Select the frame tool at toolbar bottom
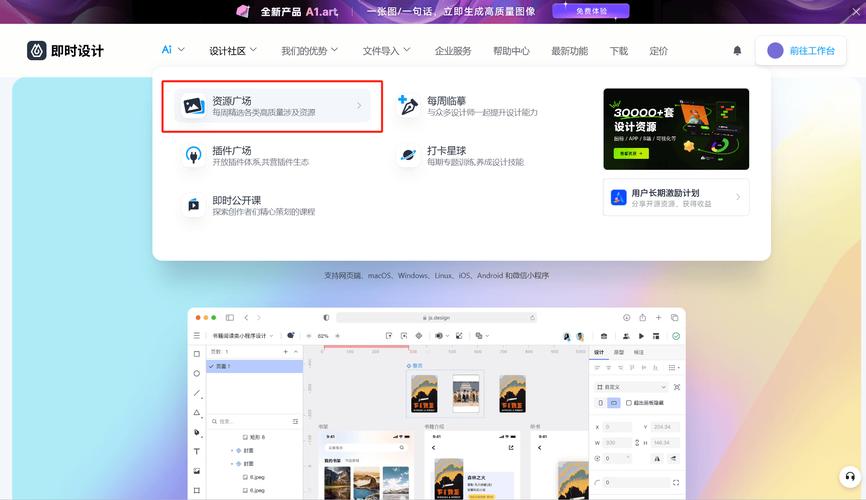The image size is (866, 500). tap(197, 490)
